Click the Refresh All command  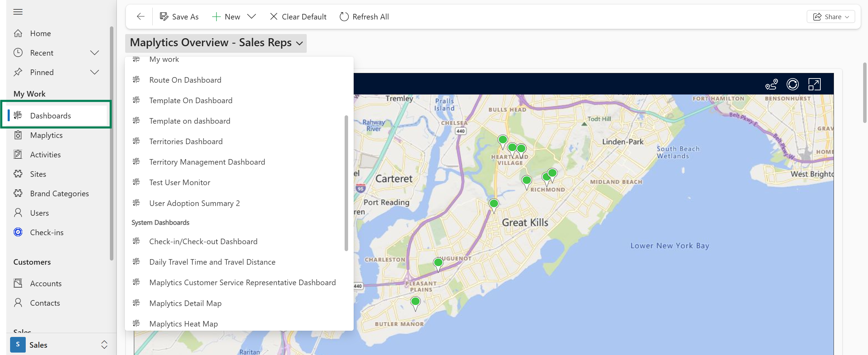point(364,16)
